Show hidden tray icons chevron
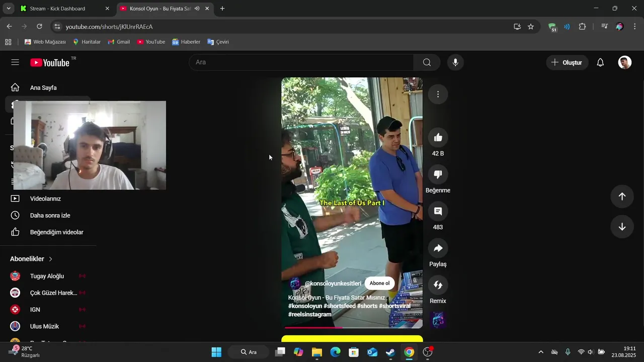The width and height of the screenshot is (644, 362). [x=541, y=352]
